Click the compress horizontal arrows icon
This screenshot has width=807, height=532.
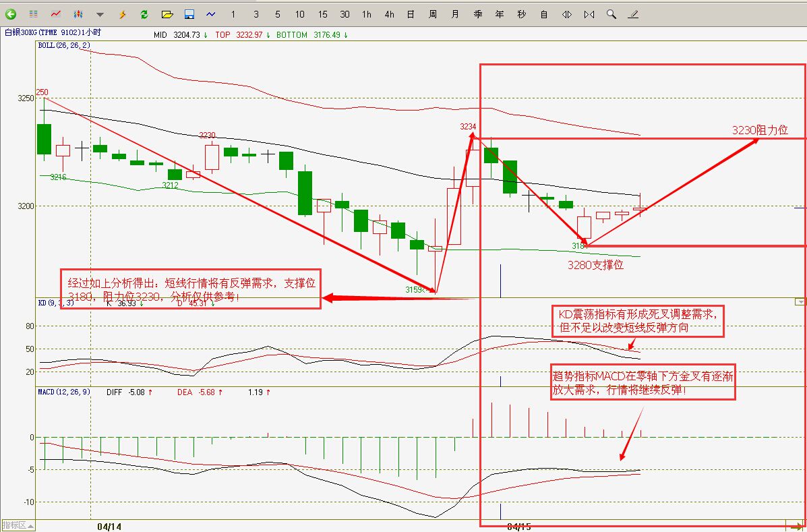(x=589, y=14)
